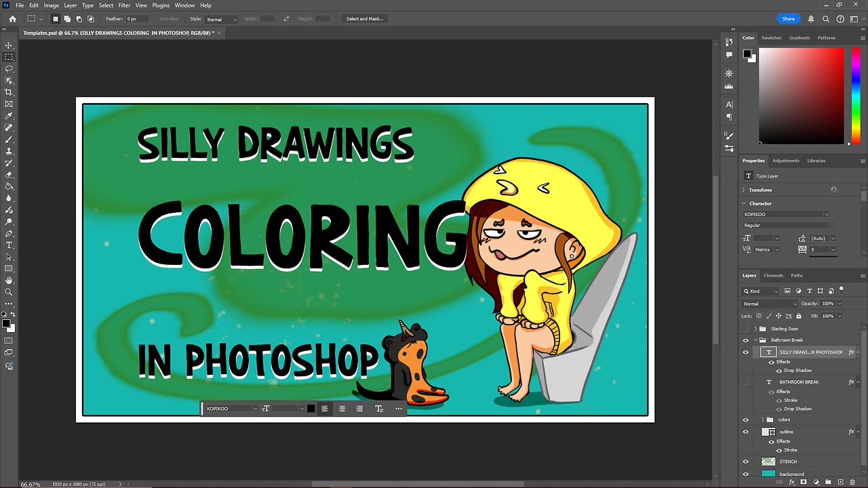This screenshot has width=868, height=488.
Task: Open the Paragraph panel icon in dock
Action: pos(729,117)
